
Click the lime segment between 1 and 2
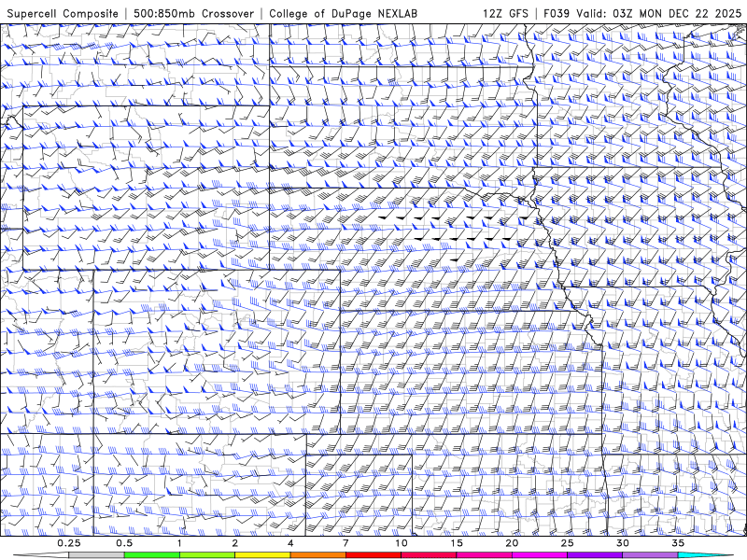206,555
